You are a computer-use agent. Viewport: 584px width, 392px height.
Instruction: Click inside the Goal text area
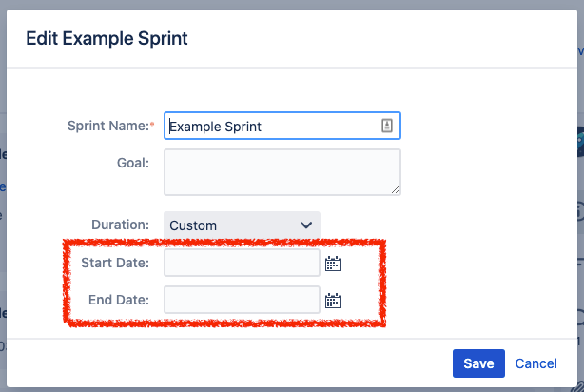[282, 172]
